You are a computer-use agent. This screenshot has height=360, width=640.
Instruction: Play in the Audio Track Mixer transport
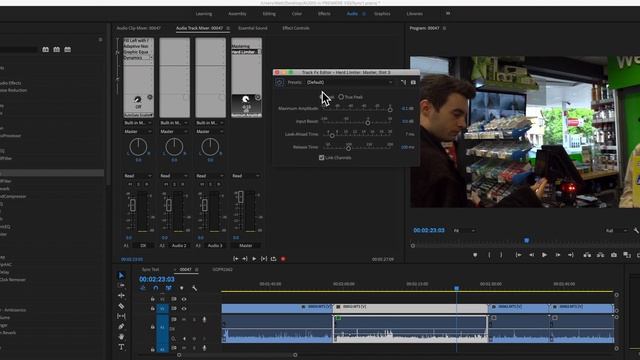click(x=254, y=259)
